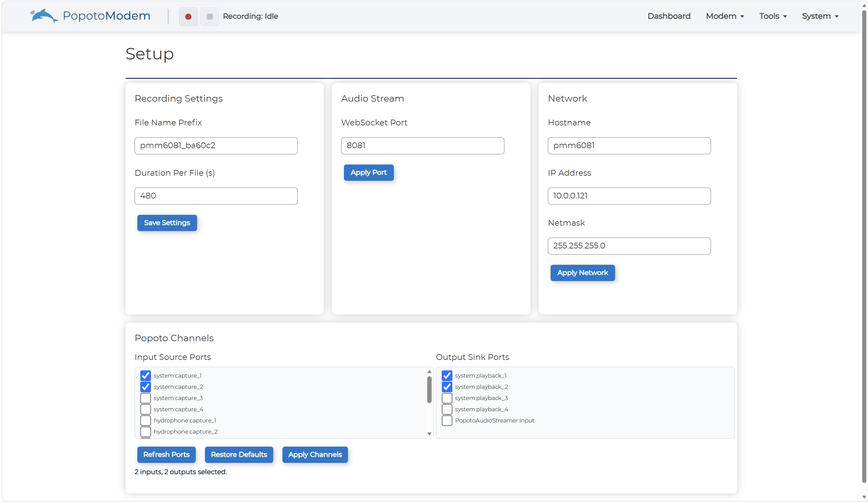Start recording with the red record button
Image resolution: width=868 pixels, height=502 pixels.
[x=188, y=16]
